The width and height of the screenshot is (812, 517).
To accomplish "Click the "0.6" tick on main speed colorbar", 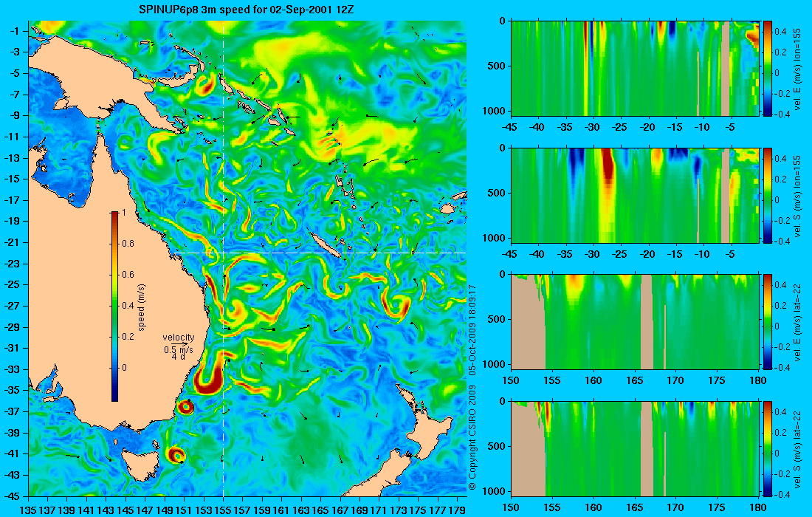I will point(128,275).
